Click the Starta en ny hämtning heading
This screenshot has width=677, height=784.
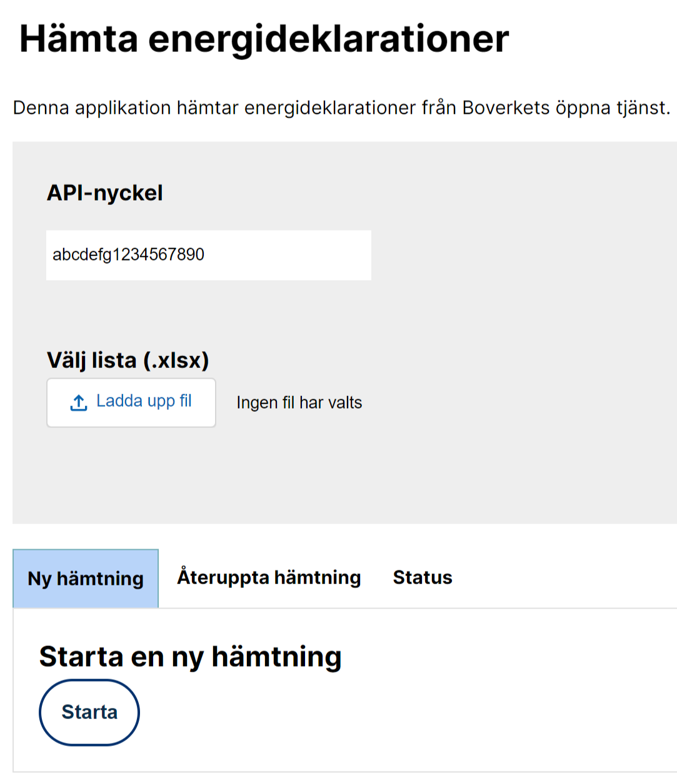191,657
